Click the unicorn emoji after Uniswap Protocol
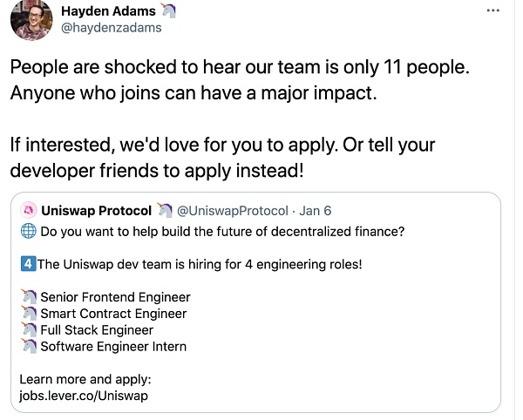 [x=165, y=211]
